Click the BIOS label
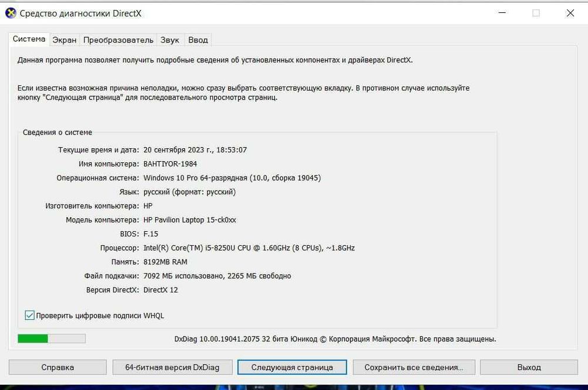The width and height of the screenshot is (588, 390). click(129, 234)
